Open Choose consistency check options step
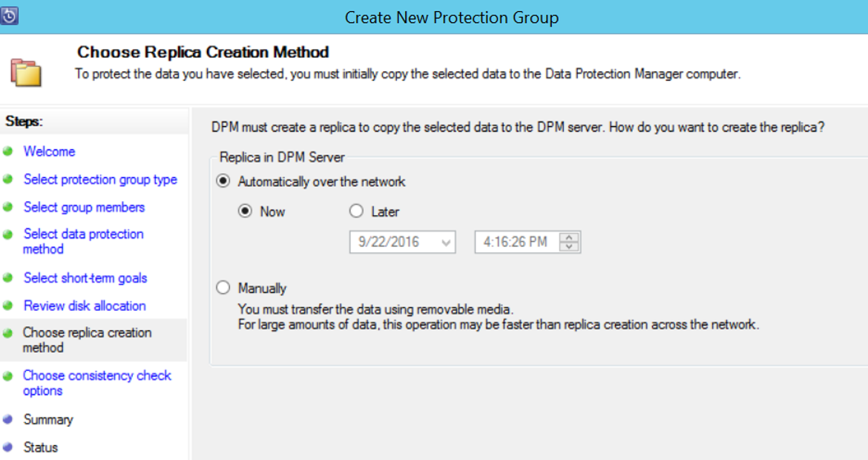This screenshot has height=460, width=868. [97, 383]
